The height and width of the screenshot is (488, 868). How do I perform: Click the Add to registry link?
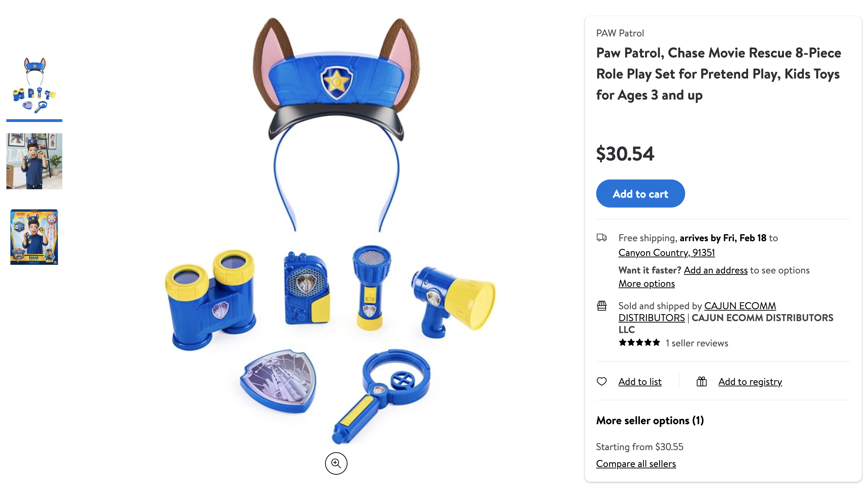tap(750, 381)
